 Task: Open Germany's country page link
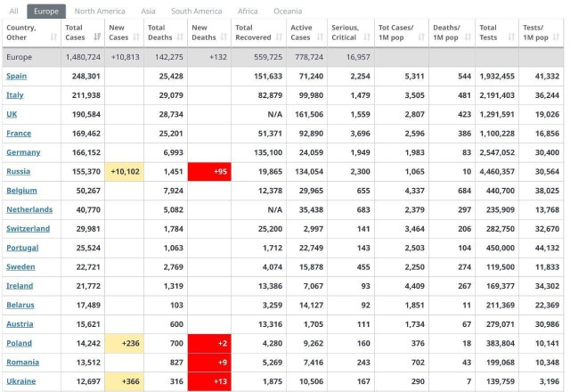pos(22,152)
